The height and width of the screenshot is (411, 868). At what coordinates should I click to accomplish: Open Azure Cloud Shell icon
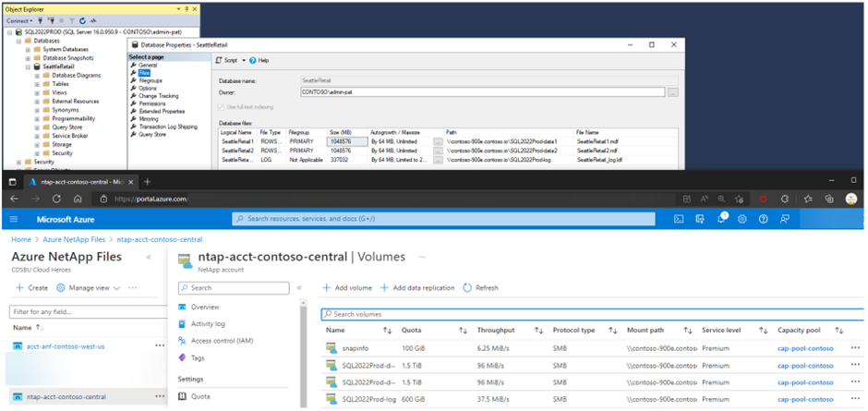click(679, 219)
